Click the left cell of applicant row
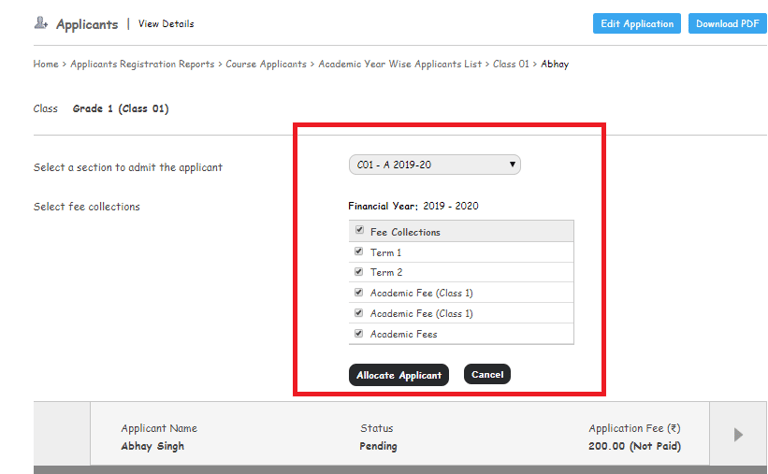768x474 pixels. point(62,434)
